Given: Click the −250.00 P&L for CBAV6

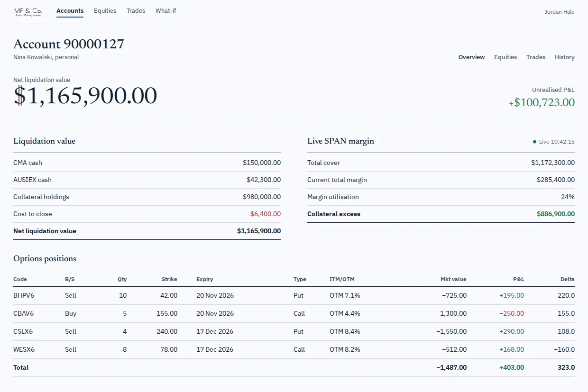Looking at the screenshot, I should (x=512, y=313).
